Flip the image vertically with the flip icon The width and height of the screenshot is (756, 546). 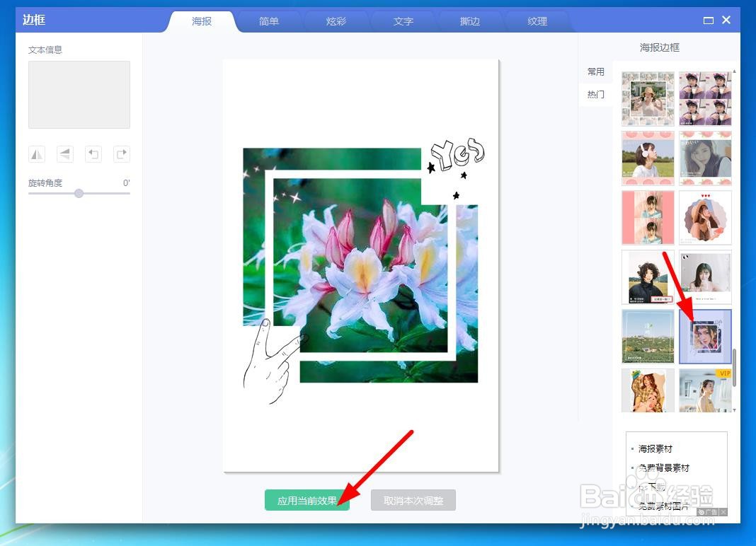pyautogui.click(x=65, y=154)
